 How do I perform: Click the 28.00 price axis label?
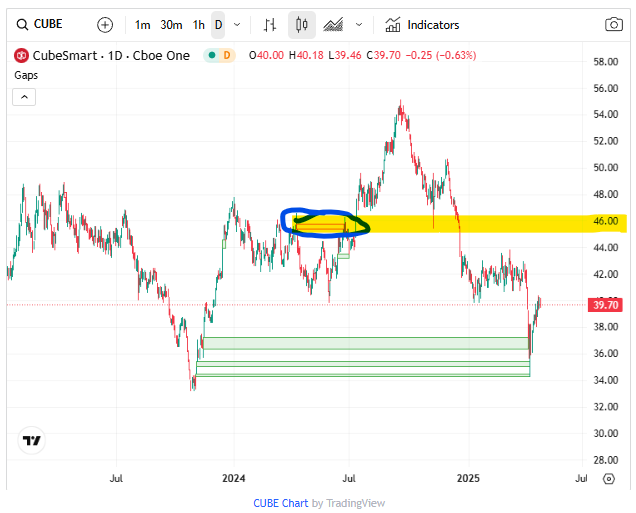tap(606, 460)
